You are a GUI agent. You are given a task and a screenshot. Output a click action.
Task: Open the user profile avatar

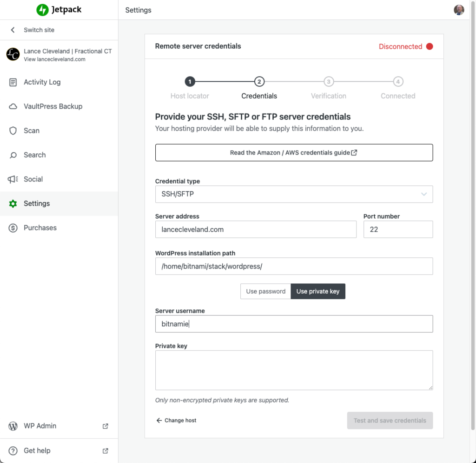click(459, 10)
